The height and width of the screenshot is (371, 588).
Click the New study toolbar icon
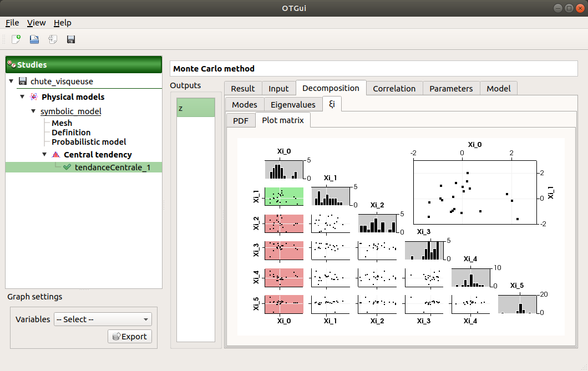tap(16, 39)
